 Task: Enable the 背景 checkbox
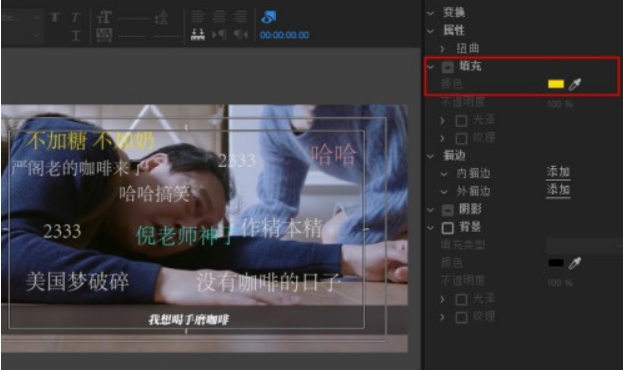(x=448, y=228)
